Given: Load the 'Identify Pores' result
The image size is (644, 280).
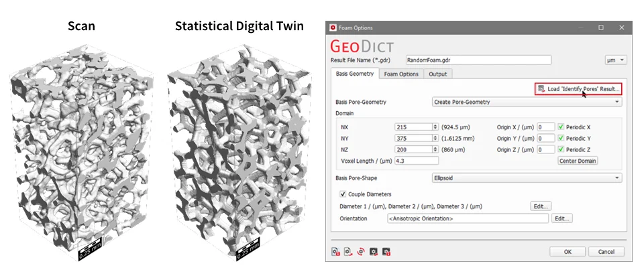Looking at the screenshot, I should (x=578, y=88).
